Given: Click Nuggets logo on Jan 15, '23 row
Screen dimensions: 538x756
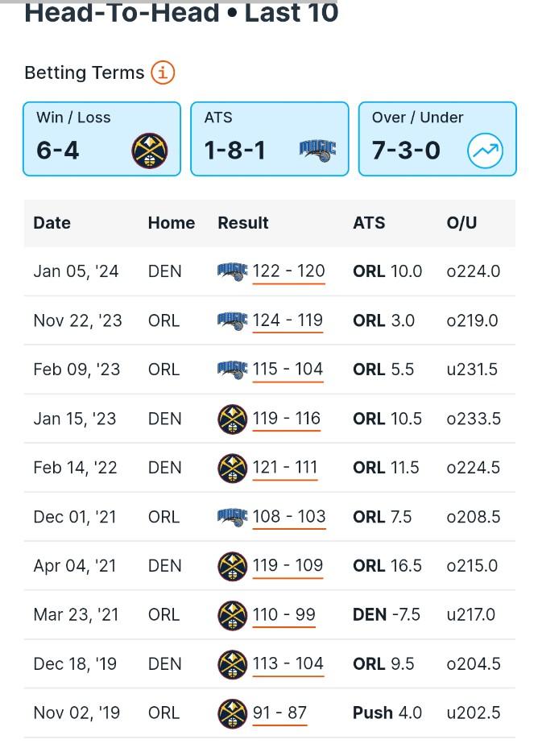Looking at the screenshot, I should pos(233,419).
